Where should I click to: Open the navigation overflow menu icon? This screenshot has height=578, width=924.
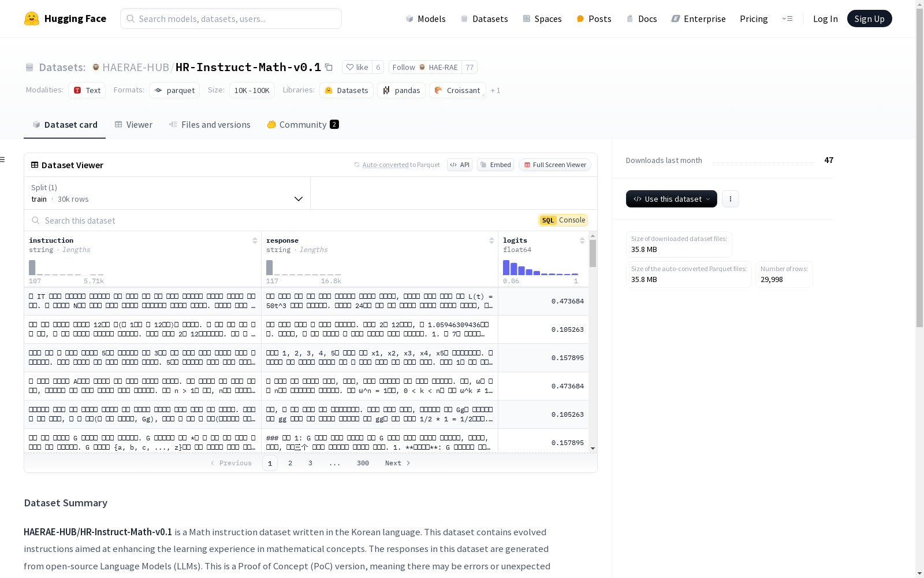(787, 18)
